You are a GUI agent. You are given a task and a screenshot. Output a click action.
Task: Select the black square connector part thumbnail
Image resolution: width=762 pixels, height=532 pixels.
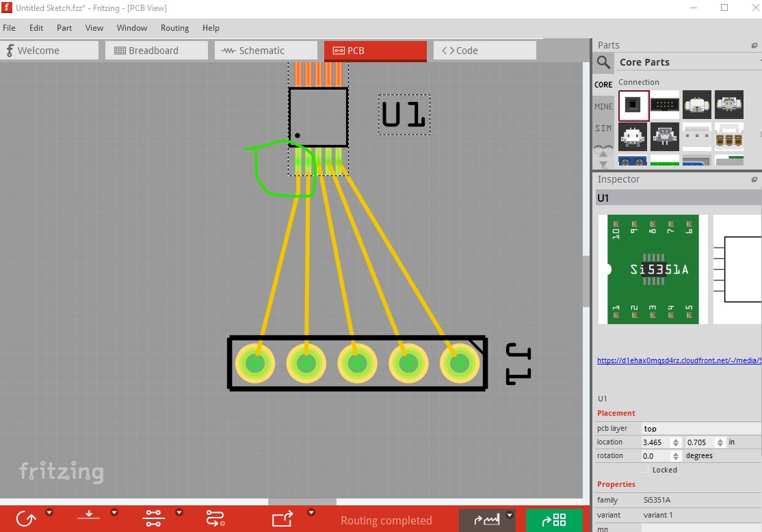pyautogui.click(x=633, y=105)
